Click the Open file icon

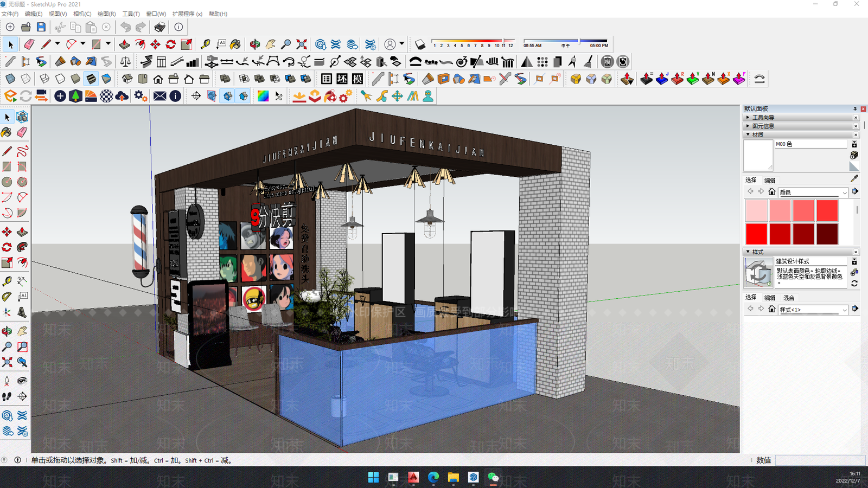(25, 27)
